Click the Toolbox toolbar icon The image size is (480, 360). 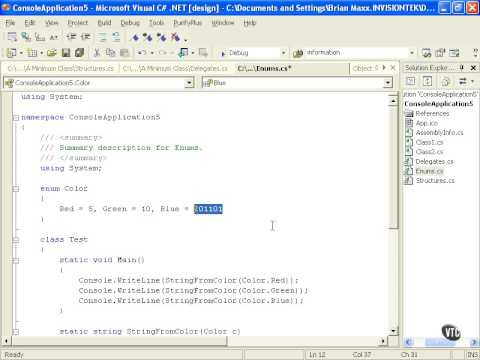point(454,53)
